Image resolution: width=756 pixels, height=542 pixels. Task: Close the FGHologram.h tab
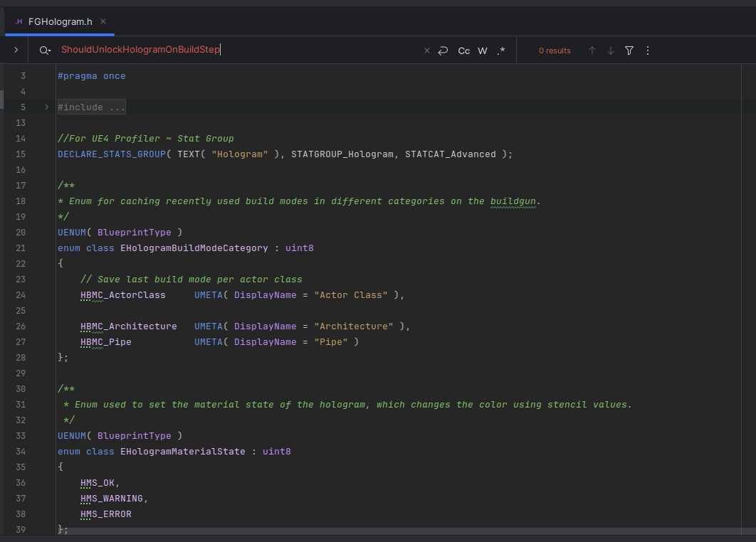pos(103,21)
